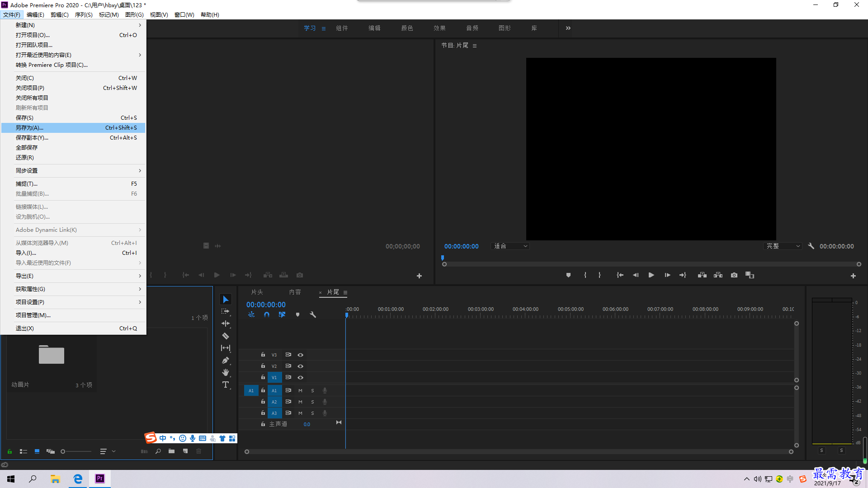
Task: Click Lift button in Program monitor
Action: click(x=702, y=275)
